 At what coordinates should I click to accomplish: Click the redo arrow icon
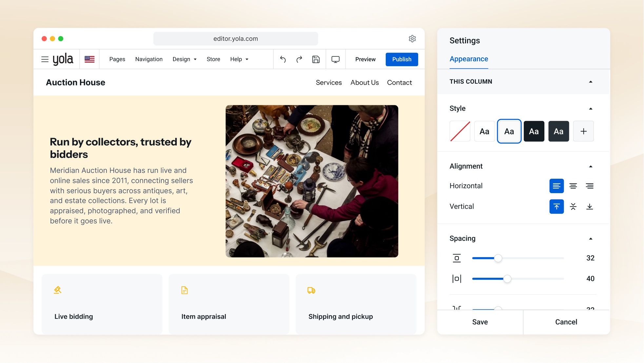[x=299, y=59]
